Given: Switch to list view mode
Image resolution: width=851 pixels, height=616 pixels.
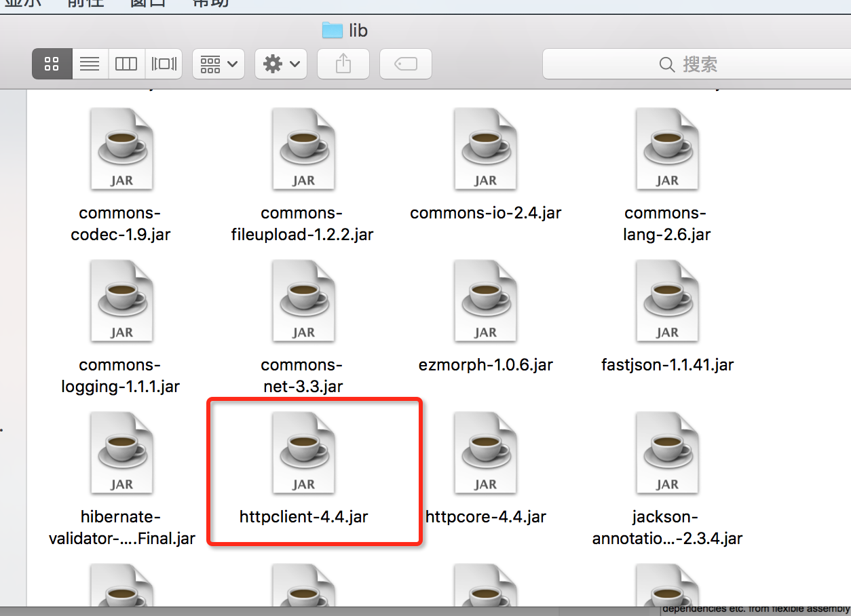Looking at the screenshot, I should [x=90, y=64].
